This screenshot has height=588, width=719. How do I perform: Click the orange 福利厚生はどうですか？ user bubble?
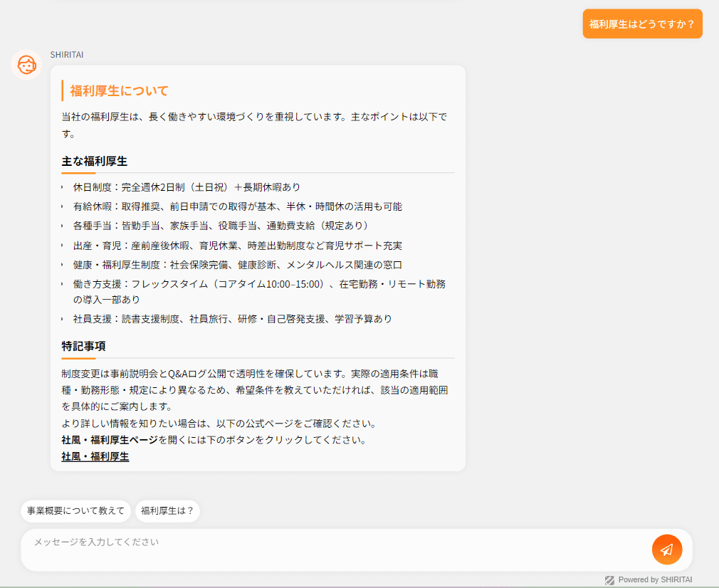pos(642,23)
